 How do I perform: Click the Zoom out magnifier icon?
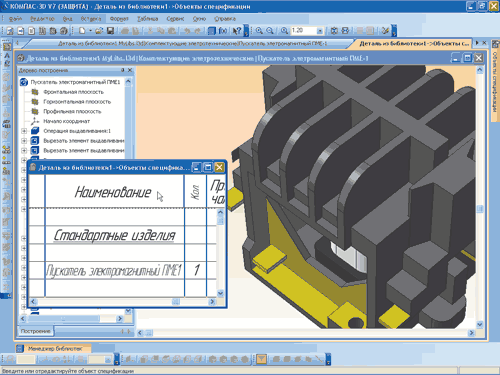pos(270,31)
